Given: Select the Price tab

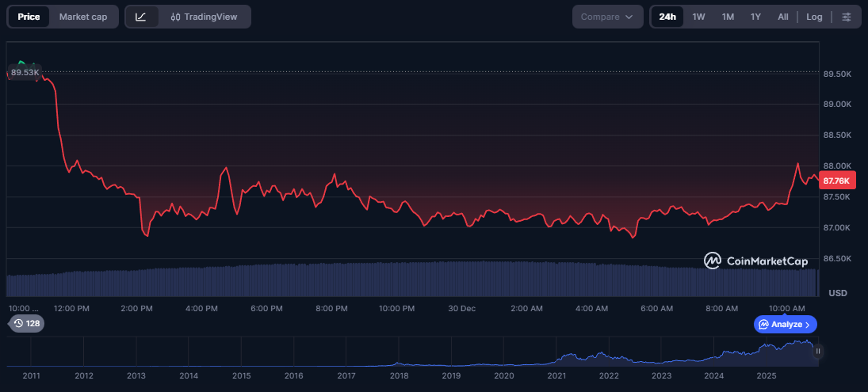Looking at the screenshot, I should pos(29,17).
